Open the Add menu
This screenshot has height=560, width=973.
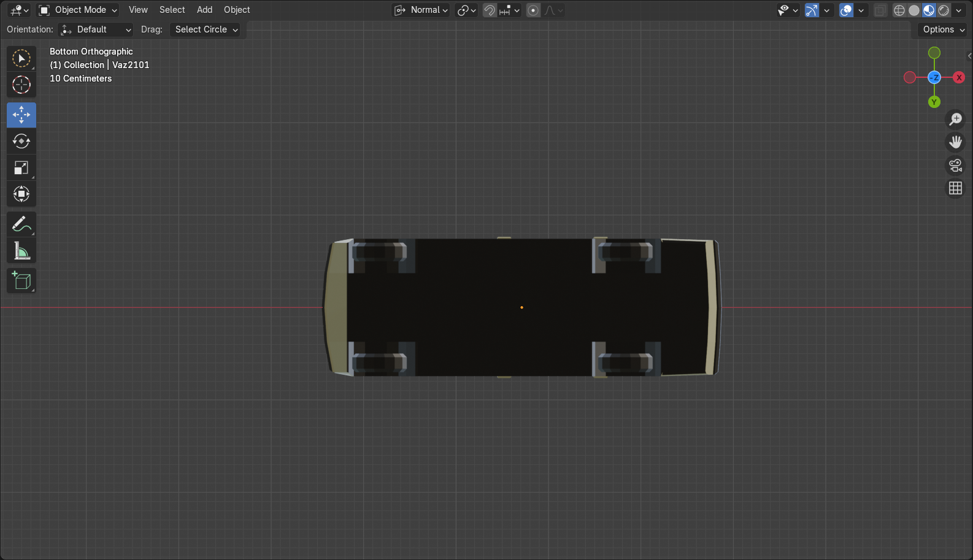204,10
